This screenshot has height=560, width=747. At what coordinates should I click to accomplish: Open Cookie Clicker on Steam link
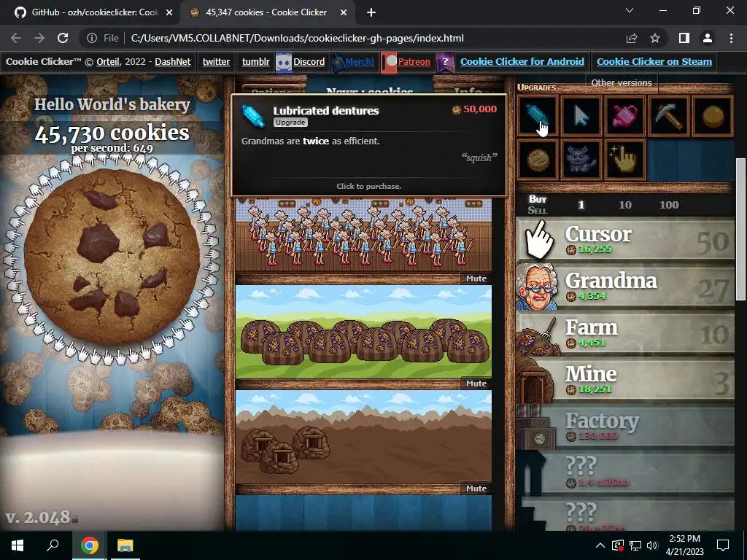coord(654,61)
